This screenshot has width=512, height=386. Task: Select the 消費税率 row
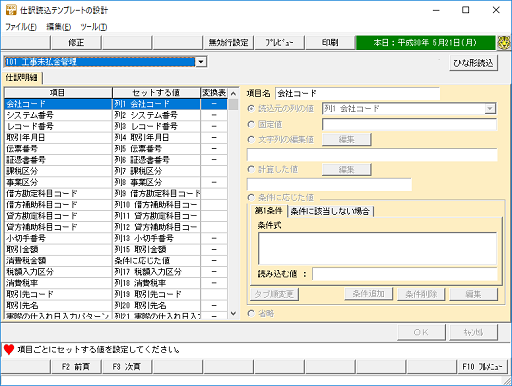point(116,283)
